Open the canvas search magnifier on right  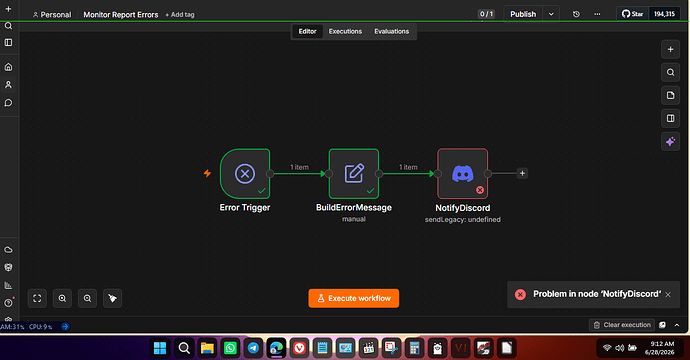point(670,72)
